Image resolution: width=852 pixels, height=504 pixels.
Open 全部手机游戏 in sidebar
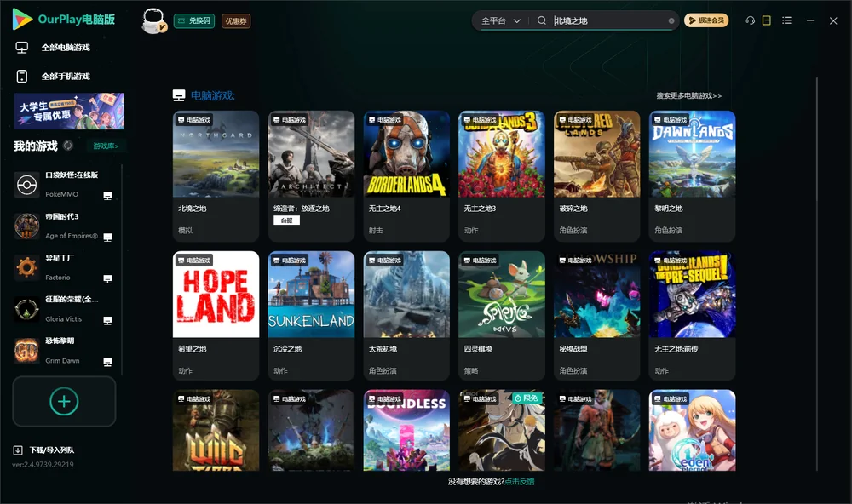coord(66,76)
